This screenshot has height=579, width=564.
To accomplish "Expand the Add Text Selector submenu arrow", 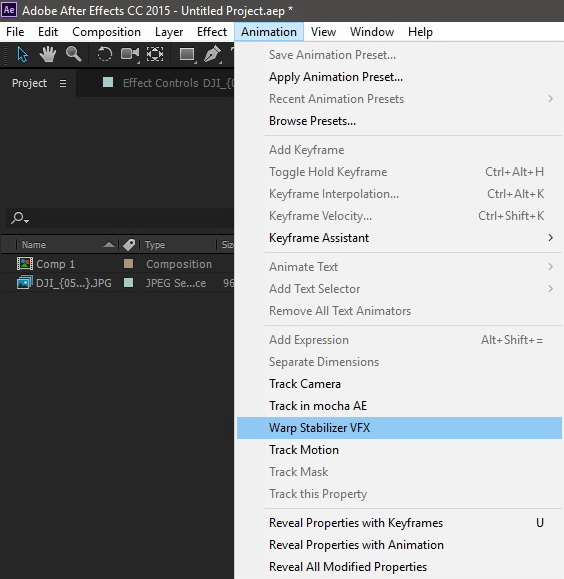I will 550,289.
